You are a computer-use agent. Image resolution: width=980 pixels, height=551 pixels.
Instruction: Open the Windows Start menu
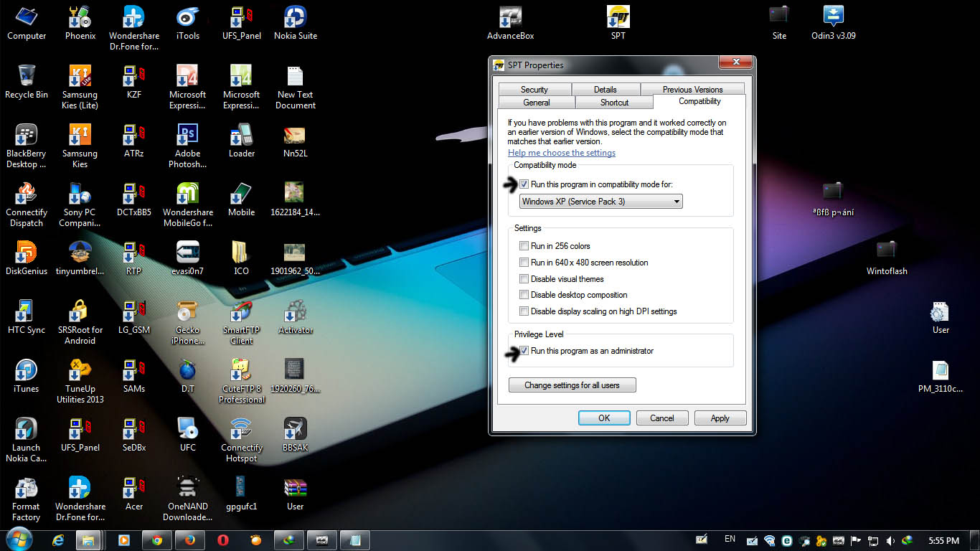(19, 540)
